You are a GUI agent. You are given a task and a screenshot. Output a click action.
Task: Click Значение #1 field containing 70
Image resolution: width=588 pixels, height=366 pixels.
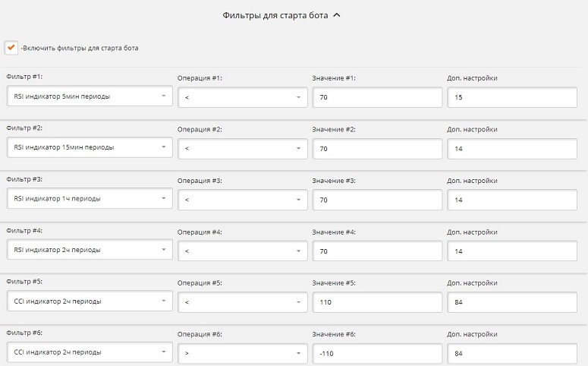coord(377,97)
